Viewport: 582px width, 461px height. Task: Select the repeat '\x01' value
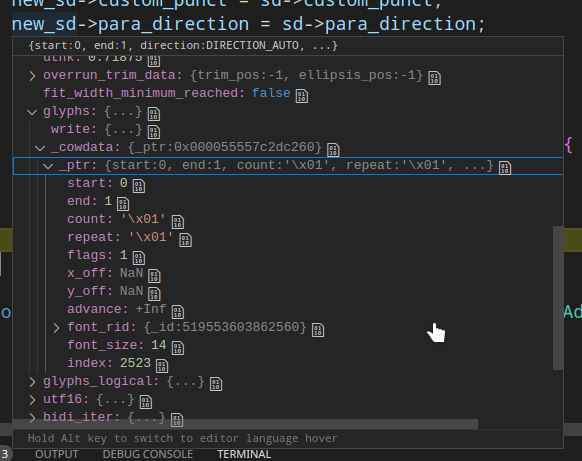point(151,237)
